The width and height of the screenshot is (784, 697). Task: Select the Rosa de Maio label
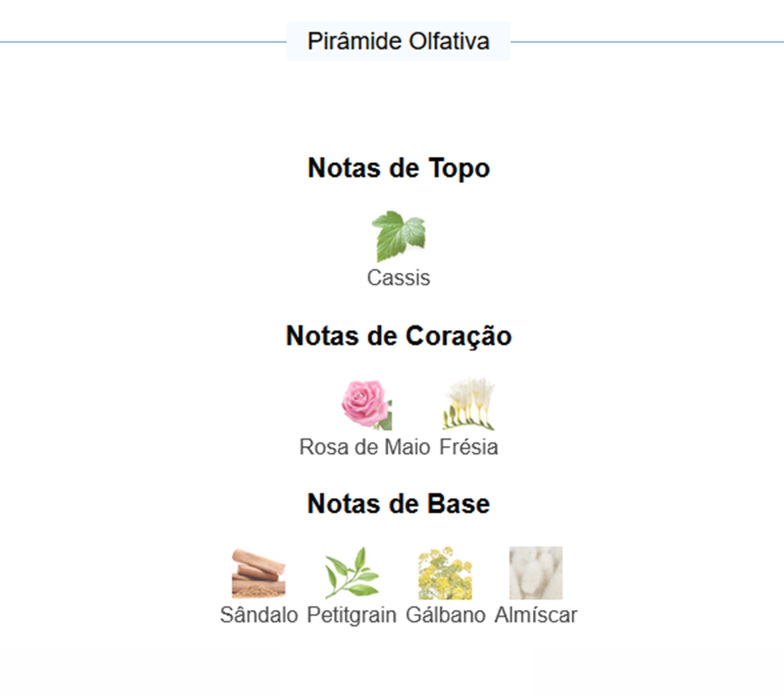(x=365, y=447)
